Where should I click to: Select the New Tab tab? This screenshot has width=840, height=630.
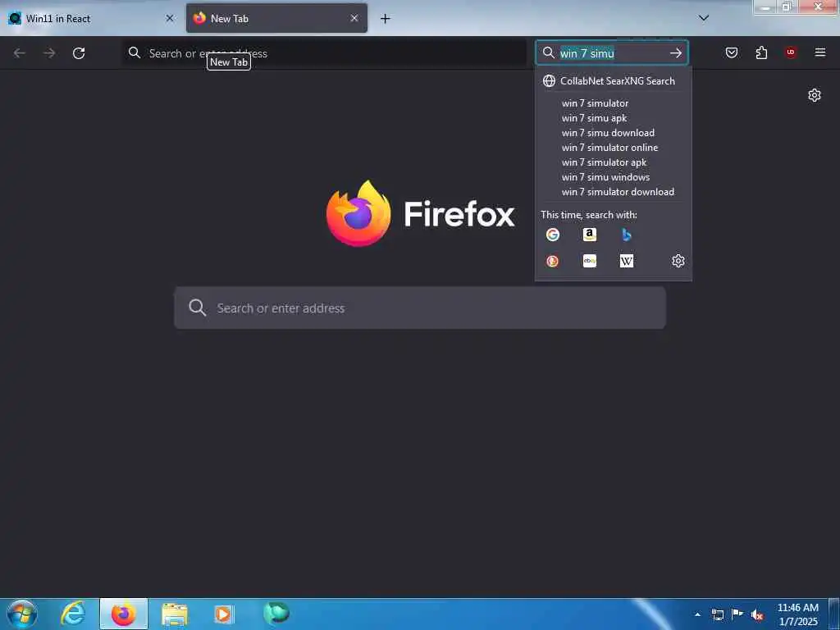coord(276,18)
